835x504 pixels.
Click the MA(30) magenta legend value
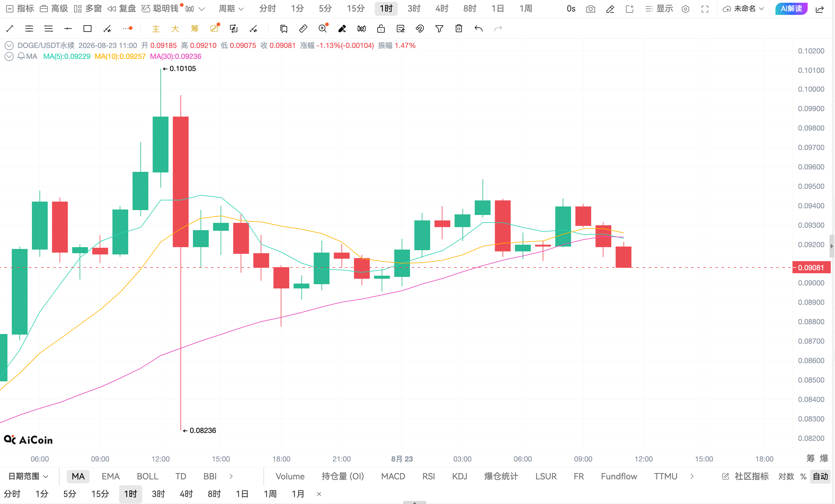(x=176, y=56)
